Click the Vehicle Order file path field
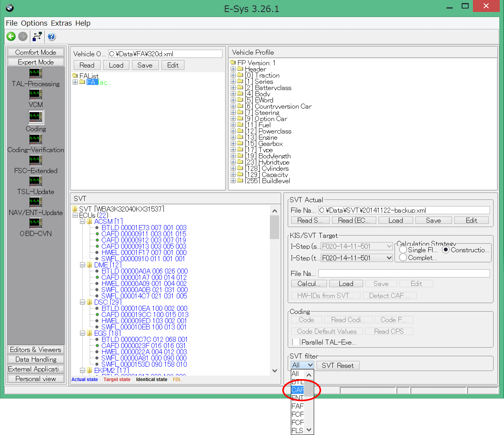The width and height of the screenshot is (504, 435). pyautogui.click(x=165, y=54)
